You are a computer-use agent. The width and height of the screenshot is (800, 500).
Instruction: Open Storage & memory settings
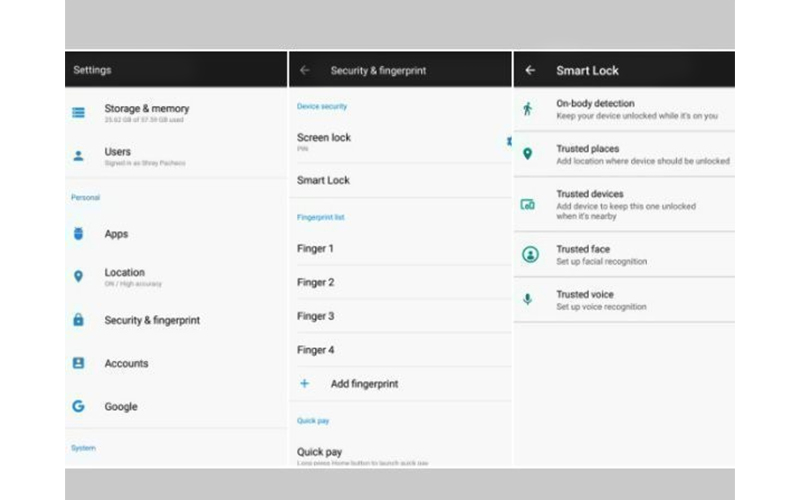(176, 113)
